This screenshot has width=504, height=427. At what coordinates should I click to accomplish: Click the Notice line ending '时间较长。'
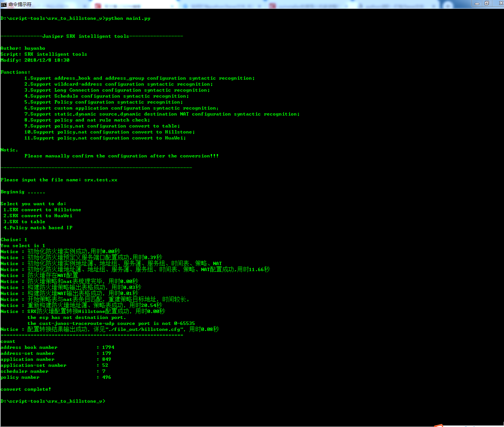click(x=95, y=299)
